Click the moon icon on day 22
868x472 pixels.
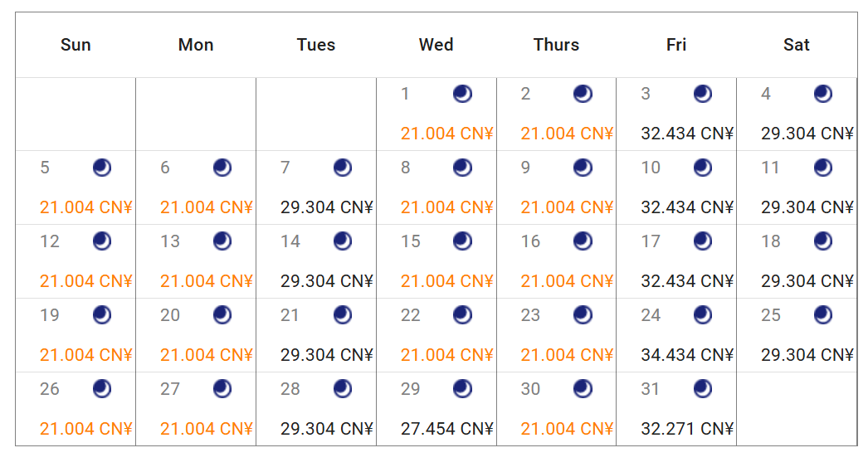pos(462,315)
